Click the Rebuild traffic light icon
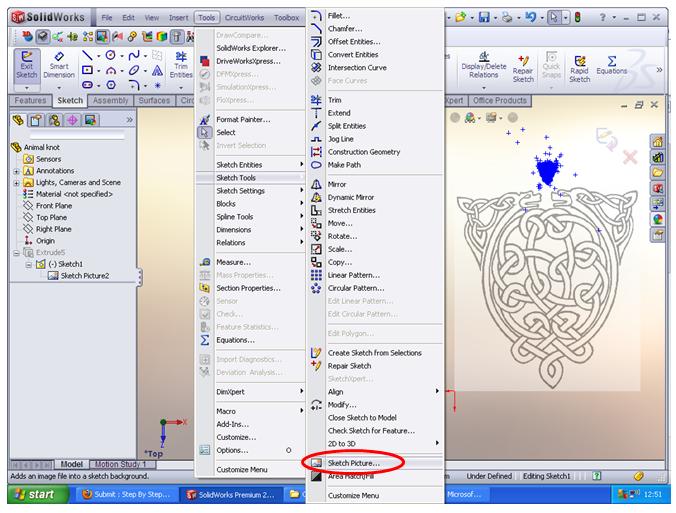This screenshot has height=513, width=676. point(577,17)
